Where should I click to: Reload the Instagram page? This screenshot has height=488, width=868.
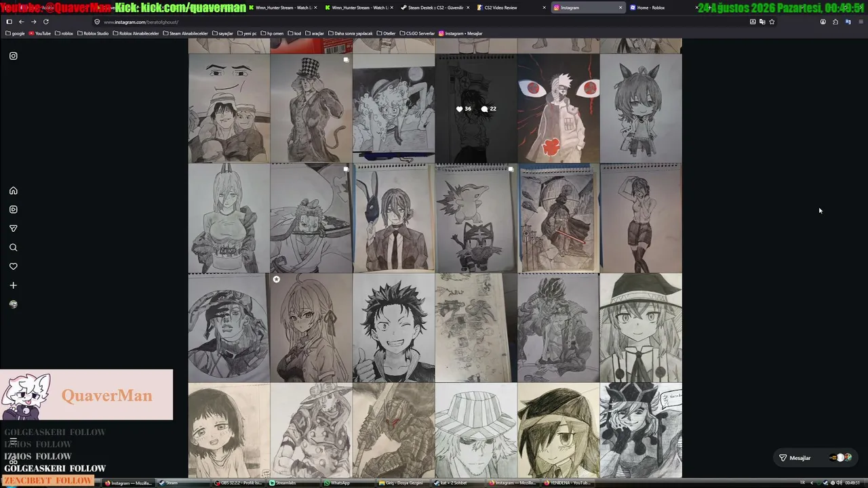tap(46, 22)
